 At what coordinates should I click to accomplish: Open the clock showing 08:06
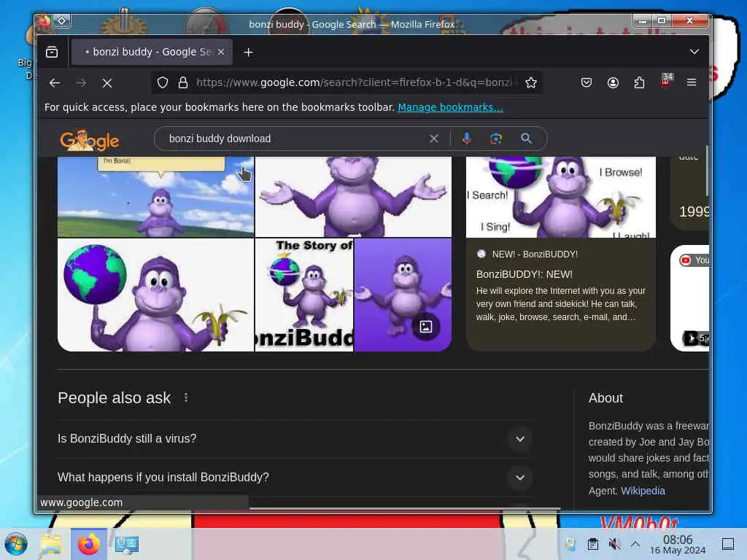point(678,544)
